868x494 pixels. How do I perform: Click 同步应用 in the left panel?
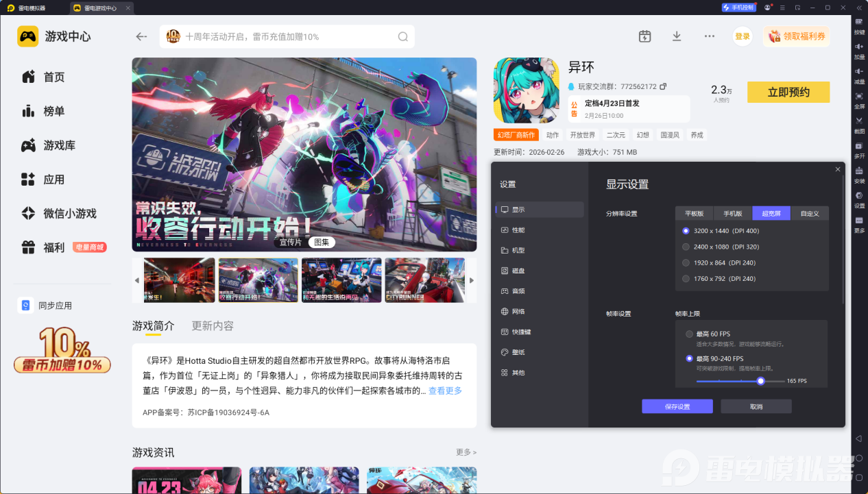pos(45,306)
